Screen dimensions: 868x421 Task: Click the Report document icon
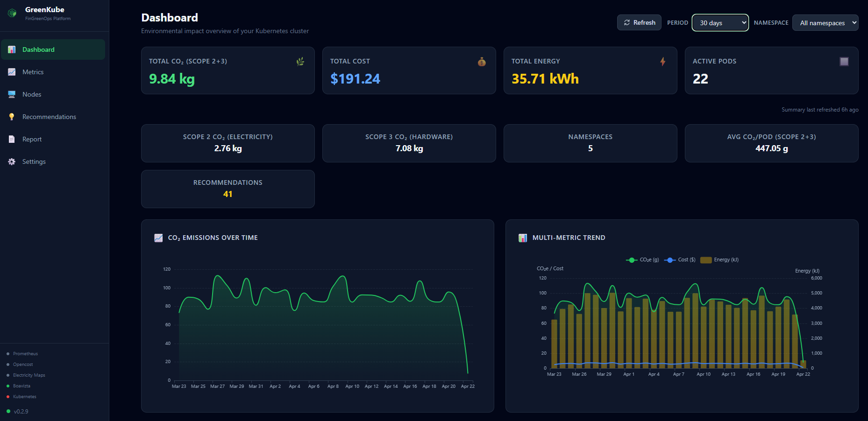pyautogui.click(x=12, y=139)
